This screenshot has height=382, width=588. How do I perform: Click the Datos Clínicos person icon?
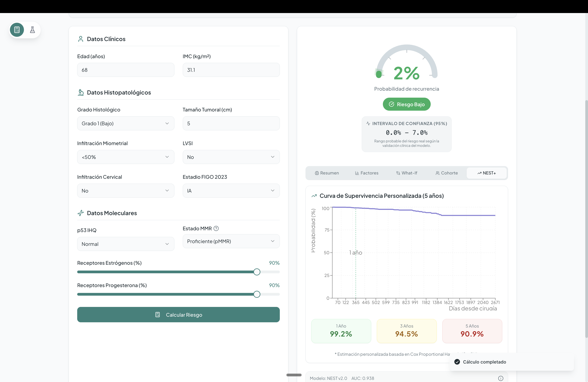pyautogui.click(x=80, y=39)
